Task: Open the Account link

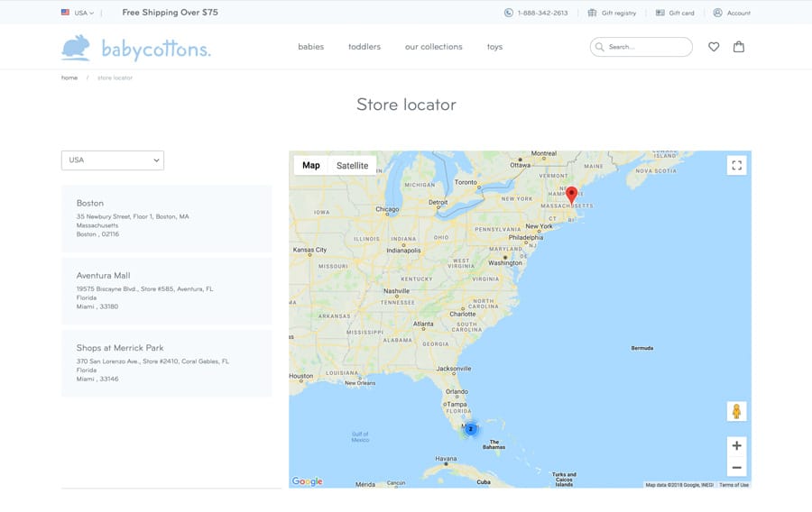Action: [x=738, y=13]
